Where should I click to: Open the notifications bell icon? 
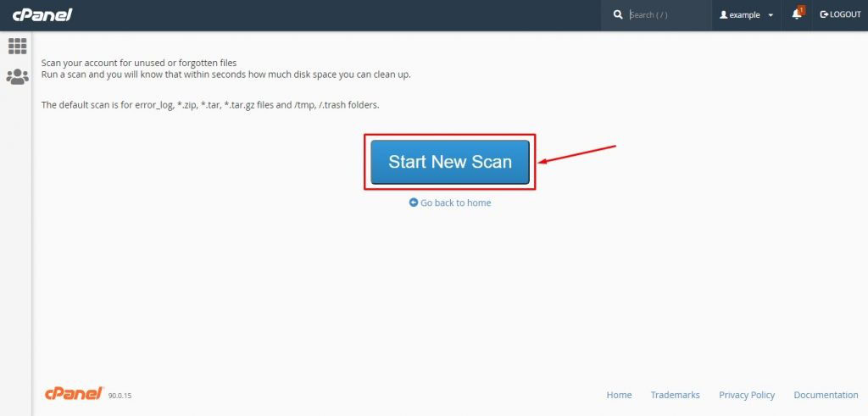coord(798,14)
